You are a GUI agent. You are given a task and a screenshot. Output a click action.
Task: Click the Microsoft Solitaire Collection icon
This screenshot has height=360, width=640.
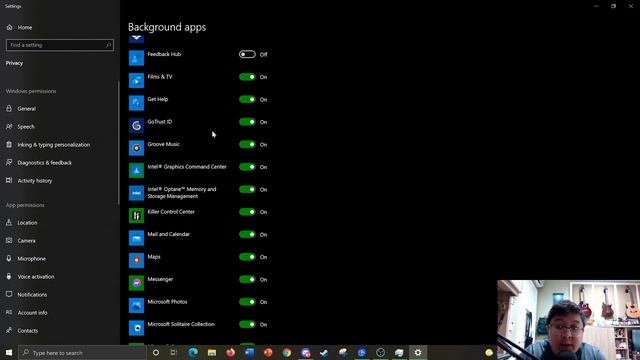pyautogui.click(x=136, y=327)
